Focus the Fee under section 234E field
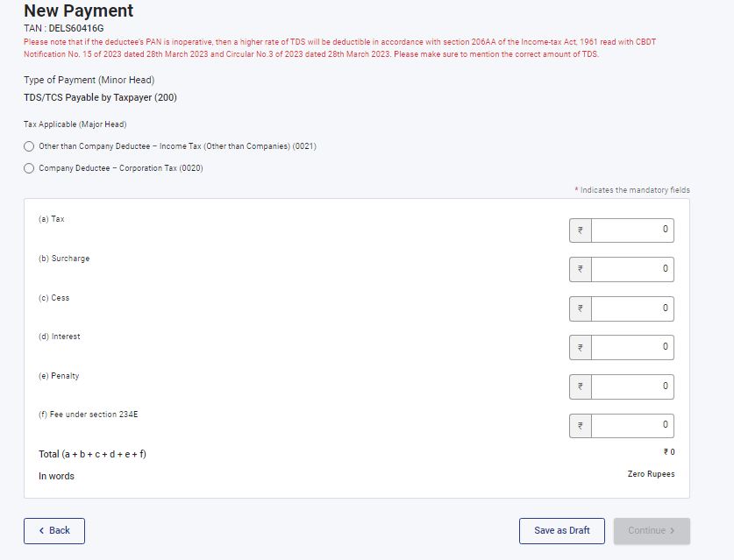The width and height of the screenshot is (734, 560). point(631,425)
